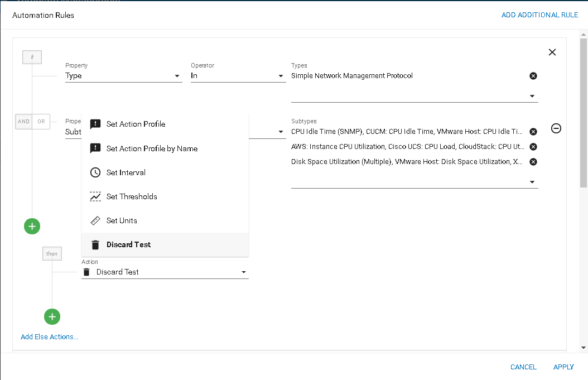Screen dimensions: 588x380
Task: Open the Add Else Actions link
Action: (50, 337)
